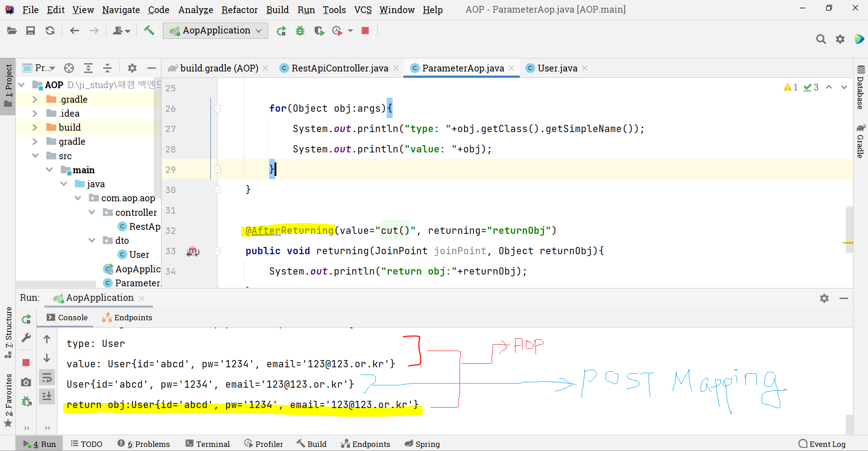Open the Navigate menu
This screenshot has width=868, height=451.
pos(121,9)
